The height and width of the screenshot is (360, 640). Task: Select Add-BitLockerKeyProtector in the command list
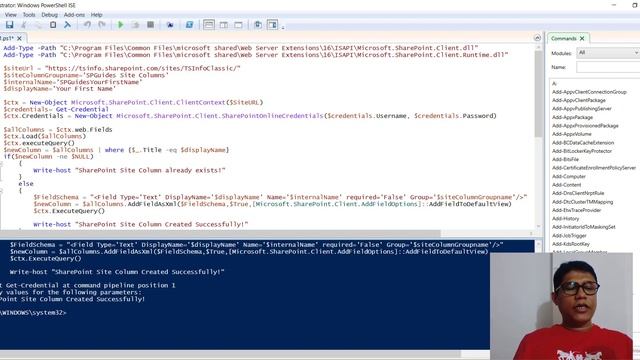pos(582,151)
